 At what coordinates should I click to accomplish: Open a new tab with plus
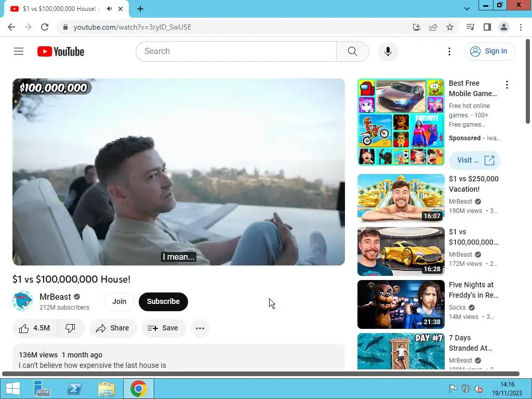[x=140, y=9]
